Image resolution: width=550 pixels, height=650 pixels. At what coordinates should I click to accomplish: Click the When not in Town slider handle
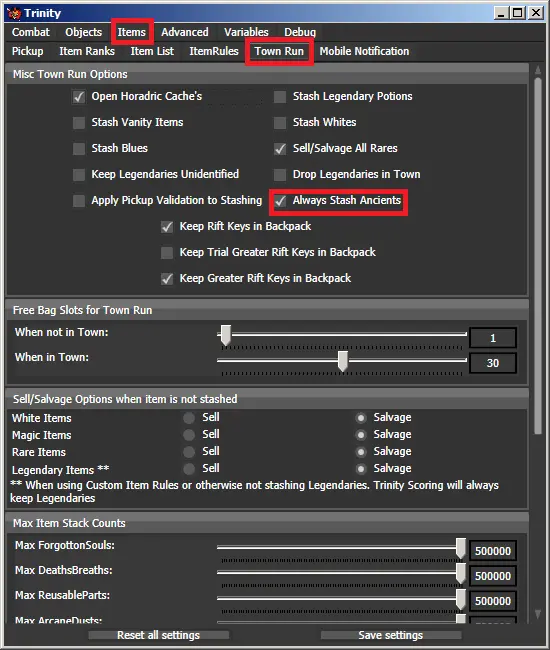click(225, 335)
